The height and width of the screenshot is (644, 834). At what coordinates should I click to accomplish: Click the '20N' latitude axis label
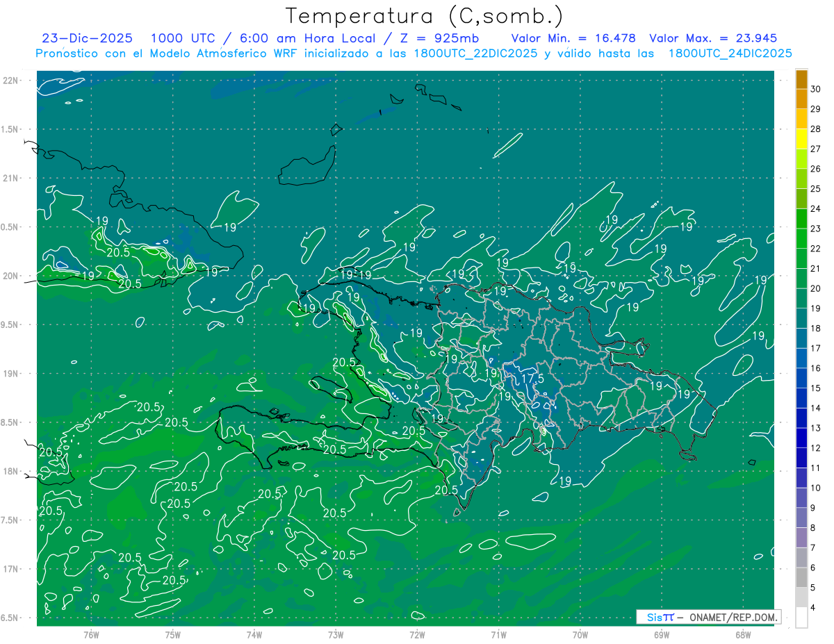point(12,276)
